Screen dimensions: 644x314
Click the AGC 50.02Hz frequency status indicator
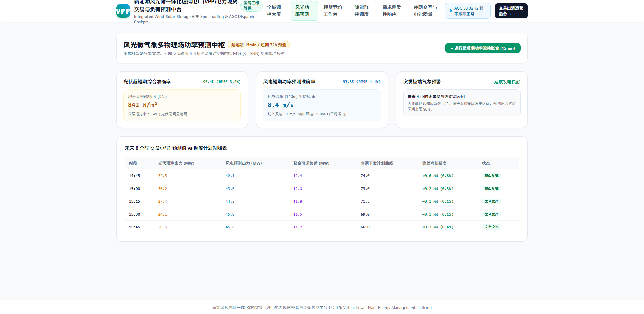pos(468,11)
